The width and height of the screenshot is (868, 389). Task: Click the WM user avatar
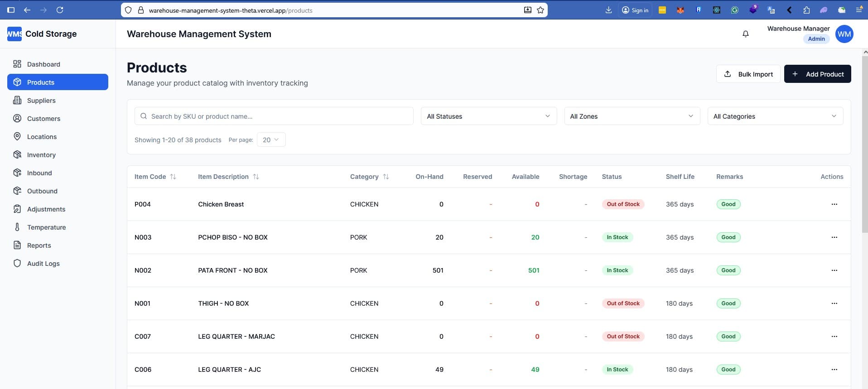pyautogui.click(x=844, y=34)
